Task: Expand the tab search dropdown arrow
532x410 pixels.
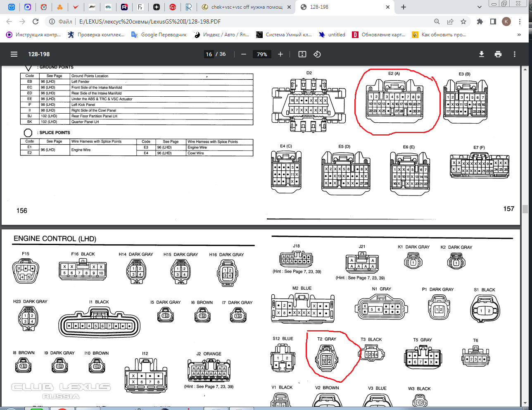Action: pos(480,7)
